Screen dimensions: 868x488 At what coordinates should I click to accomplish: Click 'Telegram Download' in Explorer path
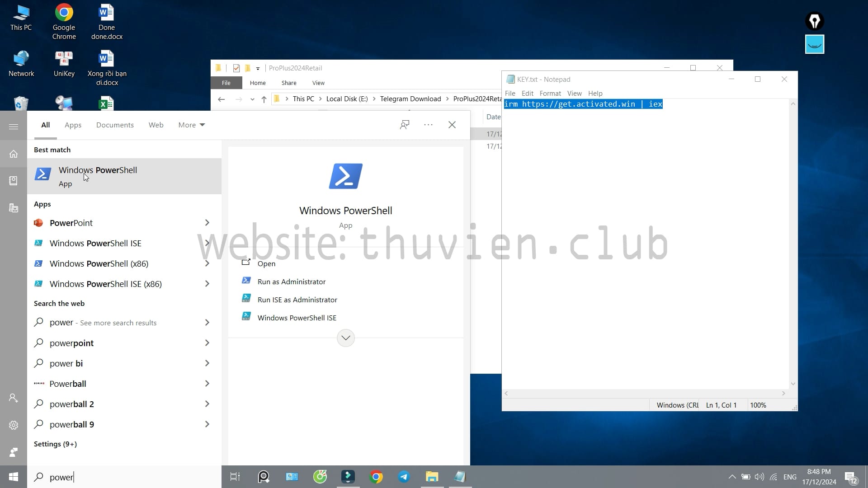410,99
